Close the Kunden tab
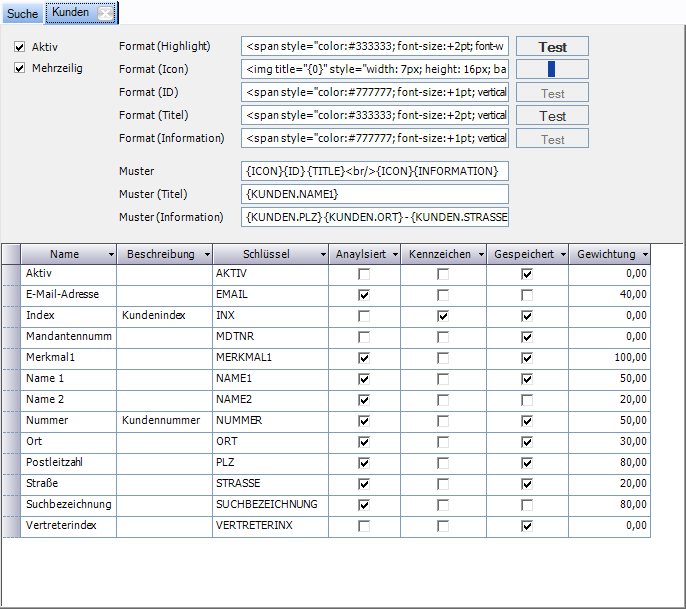 [105, 13]
